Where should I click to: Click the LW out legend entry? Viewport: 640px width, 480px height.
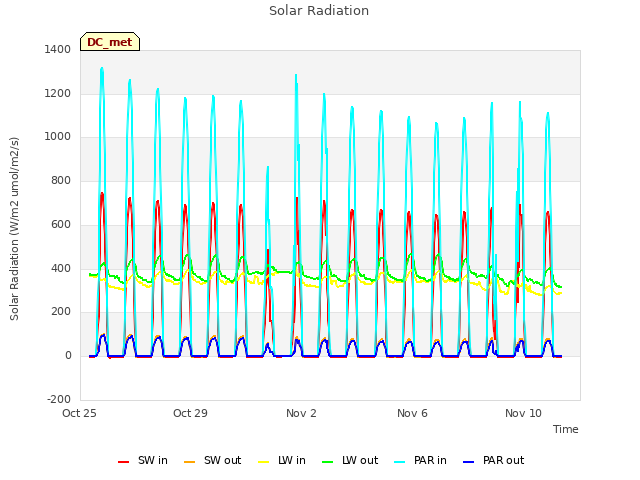pyautogui.click(x=350, y=460)
